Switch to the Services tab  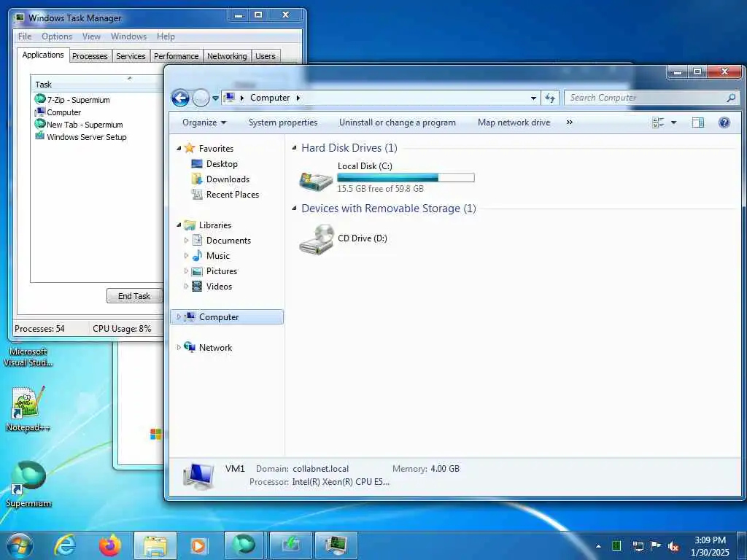(131, 56)
